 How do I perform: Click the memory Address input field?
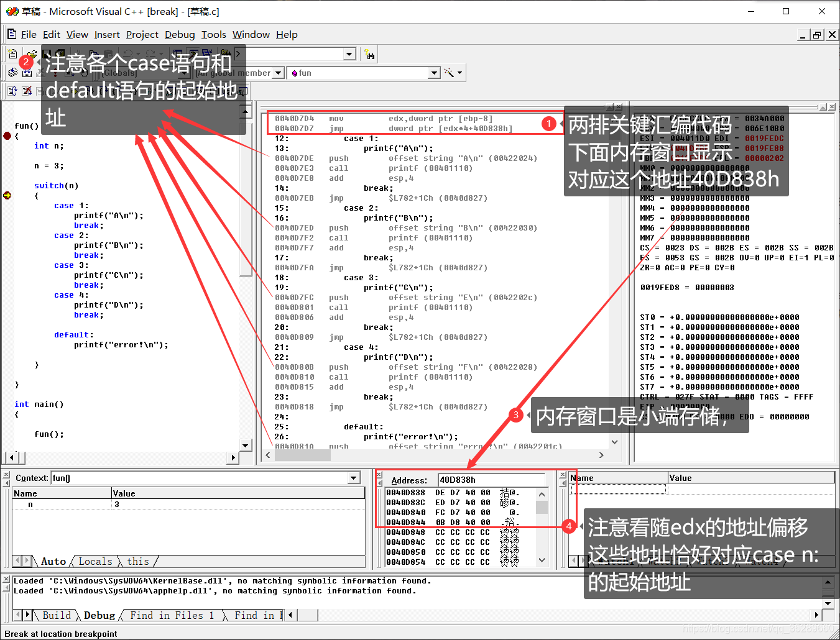click(x=491, y=480)
